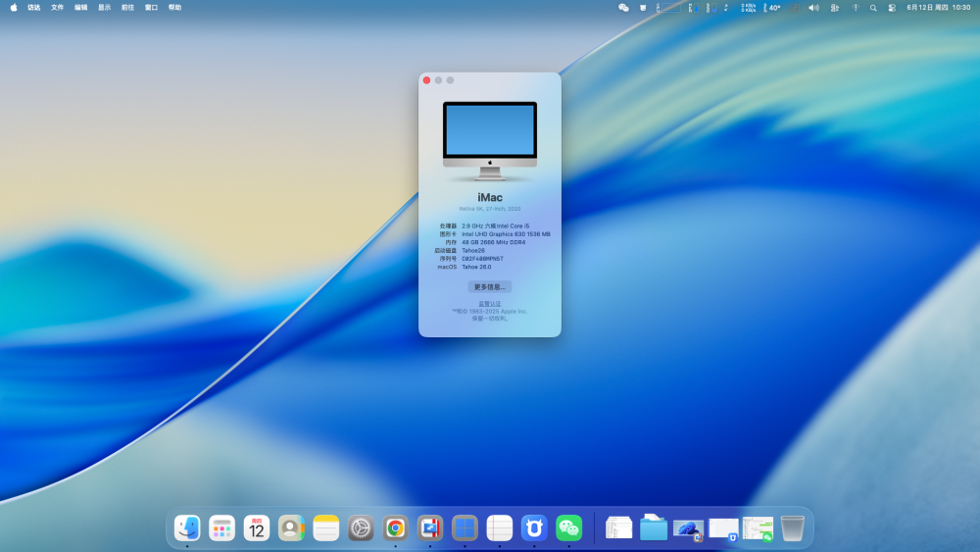Open System Settings gear in Dock
This screenshot has width=980, height=552.
361,528
